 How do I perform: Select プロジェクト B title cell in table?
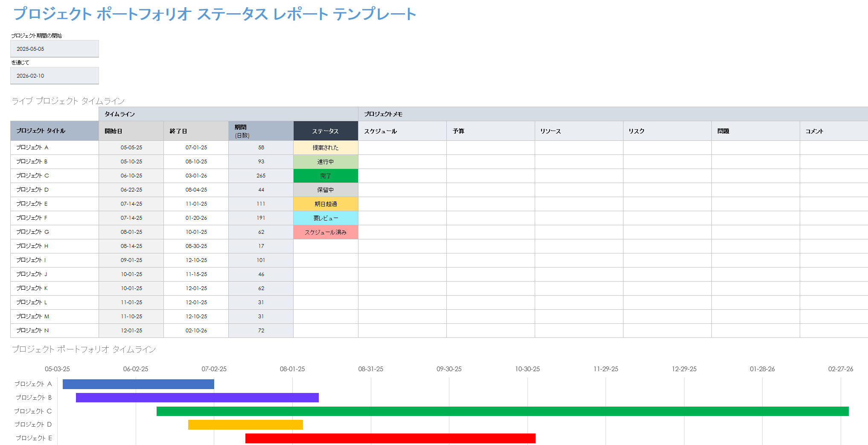(x=55, y=162)
